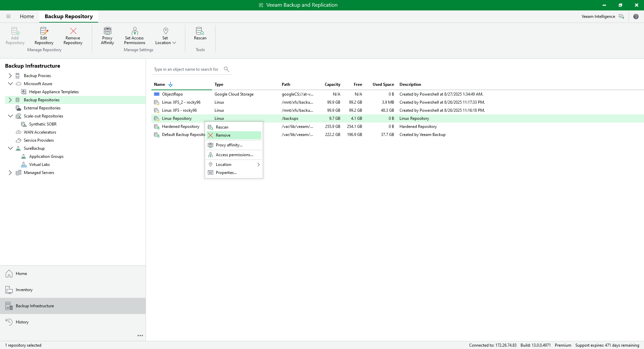This screenshot has width=644, height=349.
Task: Sort by the Free column header
Action: click(358, 84)
